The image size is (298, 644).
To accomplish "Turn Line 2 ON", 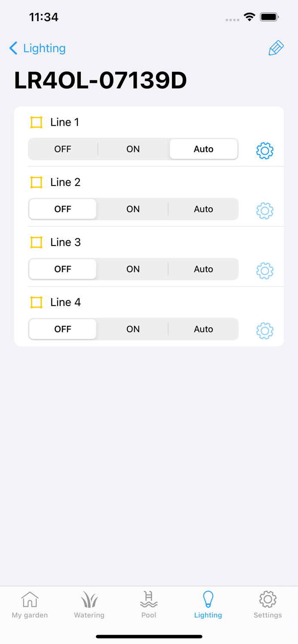I will [133, 209].
